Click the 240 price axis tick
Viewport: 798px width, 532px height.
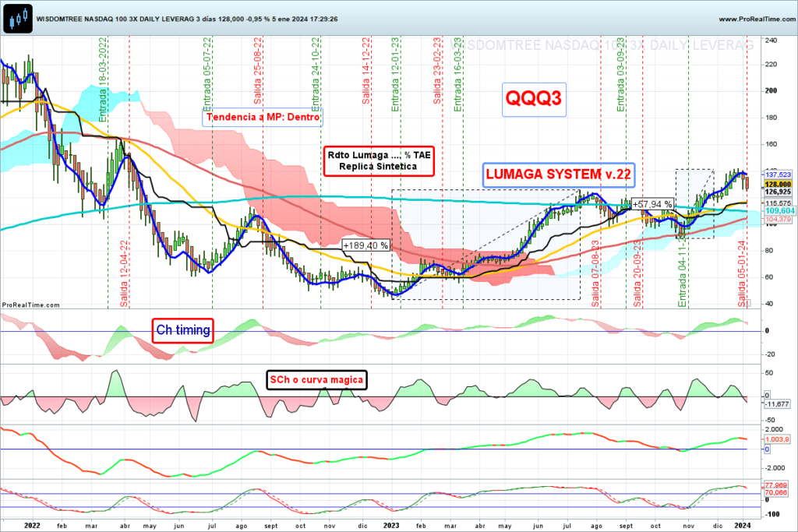pos(771,41)
